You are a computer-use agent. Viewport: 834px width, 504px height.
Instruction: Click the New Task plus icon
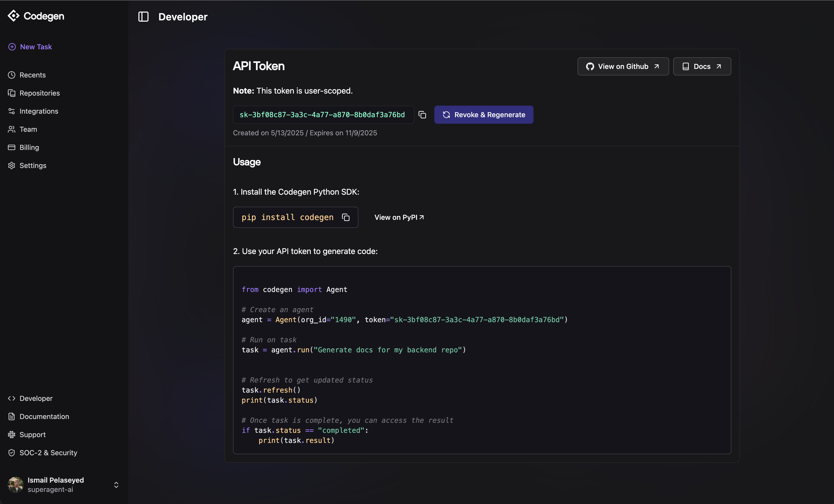click(12, 47)
